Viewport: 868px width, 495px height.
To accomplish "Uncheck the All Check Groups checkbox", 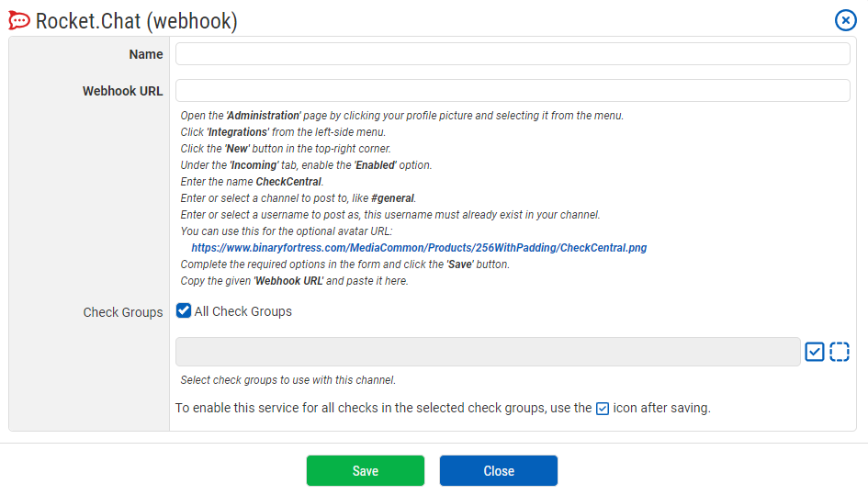I will tap(184, 311).
